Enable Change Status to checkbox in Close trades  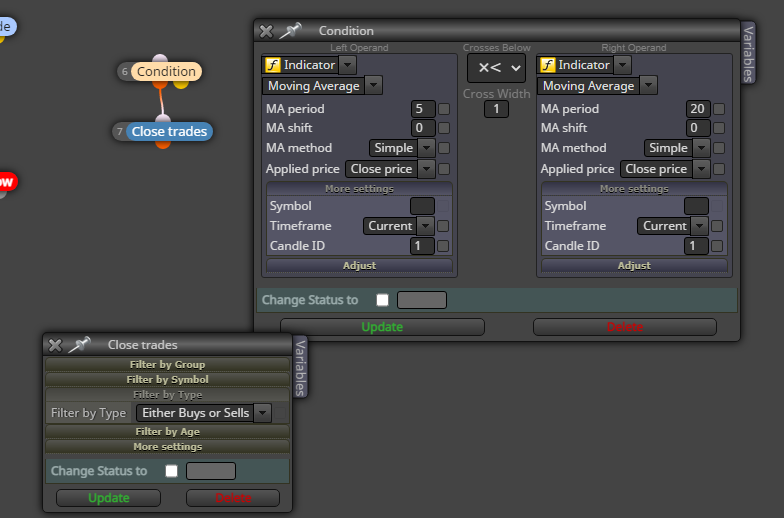(x=172, y=471)
